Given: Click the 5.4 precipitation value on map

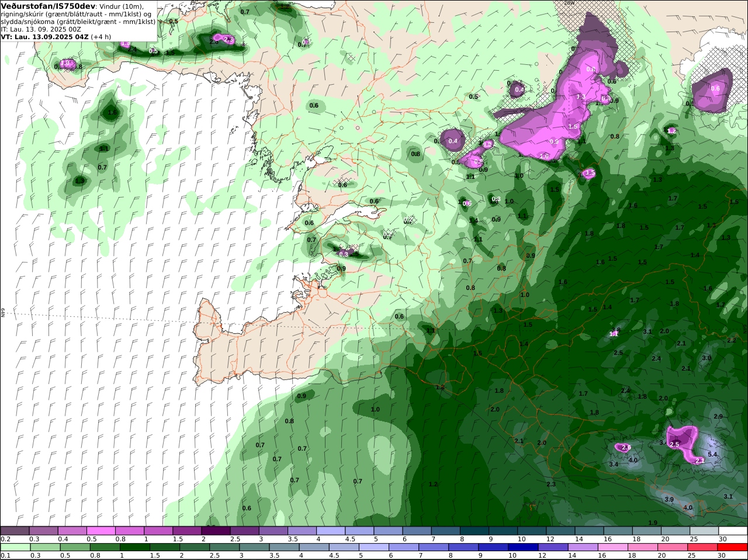Looking at the screenshot, I should [x=712, y=454].
